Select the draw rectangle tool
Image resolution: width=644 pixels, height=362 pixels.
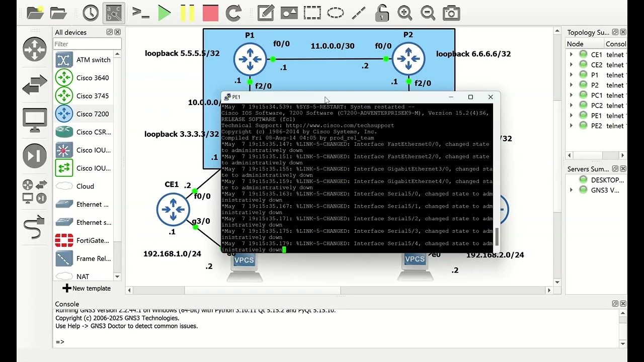click(312, 13)
